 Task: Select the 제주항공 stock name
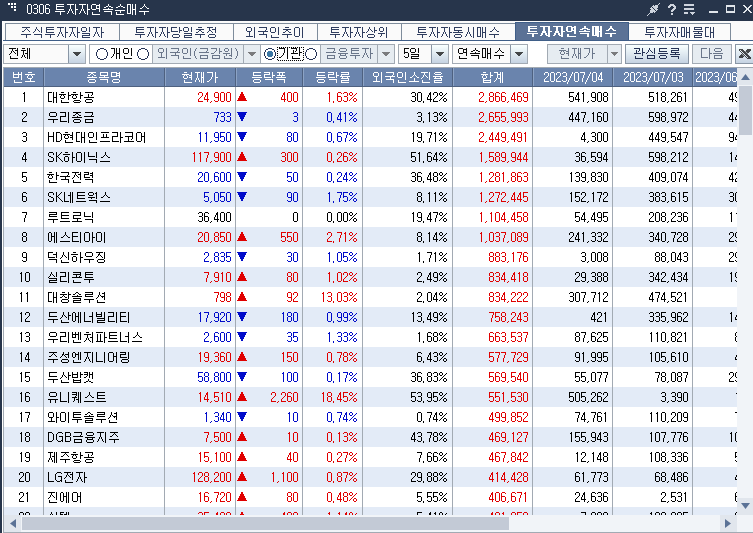71,458
